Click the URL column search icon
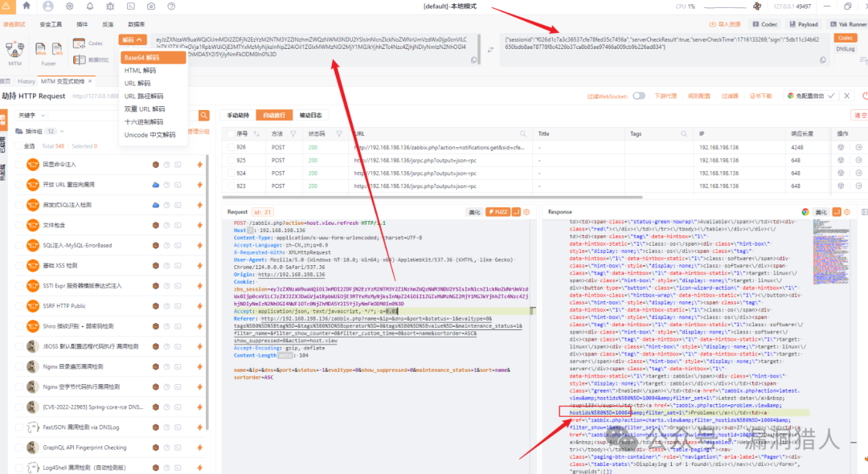Image resolution: width=868 pixels, height=474 pixels. tap(522, 134)
